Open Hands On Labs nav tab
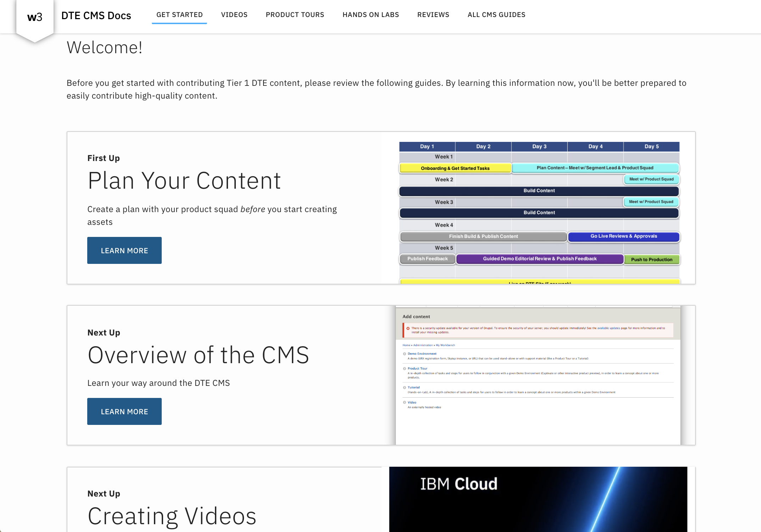761x532 pixels. point(371,15)
